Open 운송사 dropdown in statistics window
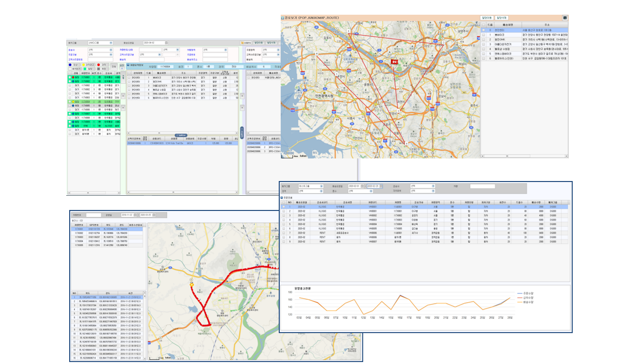 point(423,186)
